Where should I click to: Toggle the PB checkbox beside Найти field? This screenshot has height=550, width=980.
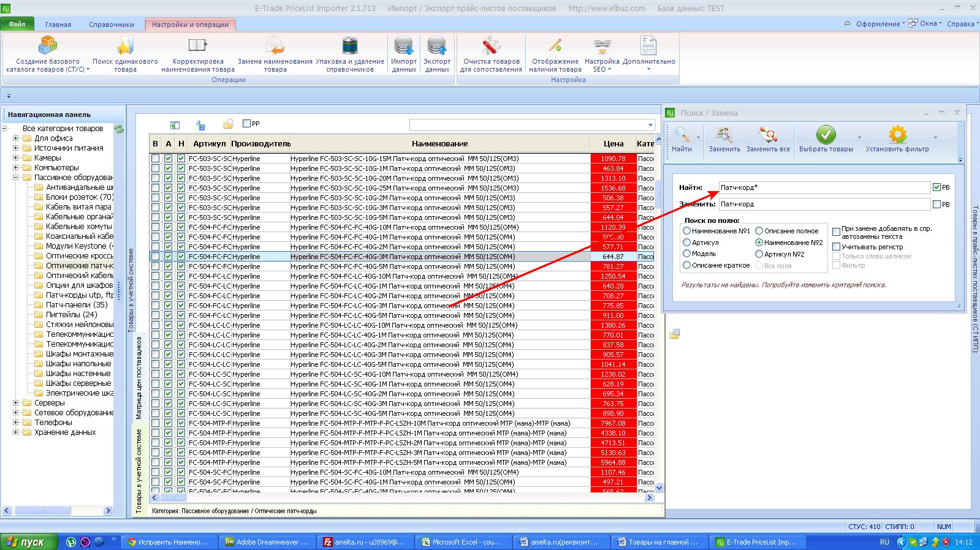(936, 187)
